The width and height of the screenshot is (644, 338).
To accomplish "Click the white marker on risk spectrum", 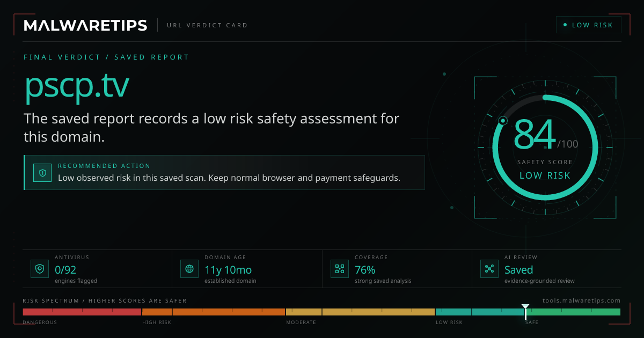I will 525,311.
